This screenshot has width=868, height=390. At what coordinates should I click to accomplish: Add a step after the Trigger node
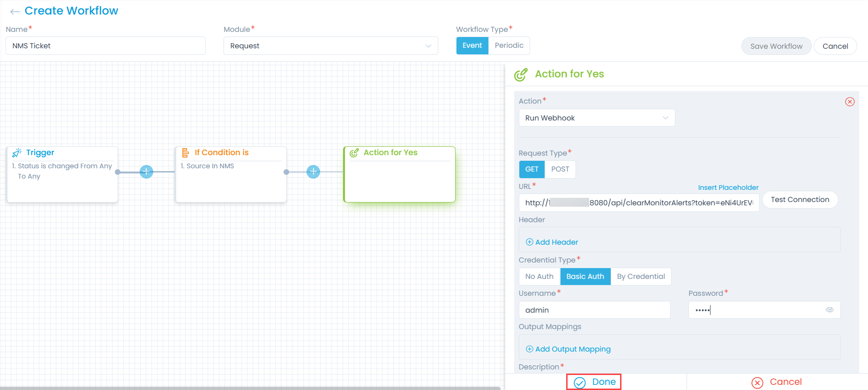click(146, 172)
